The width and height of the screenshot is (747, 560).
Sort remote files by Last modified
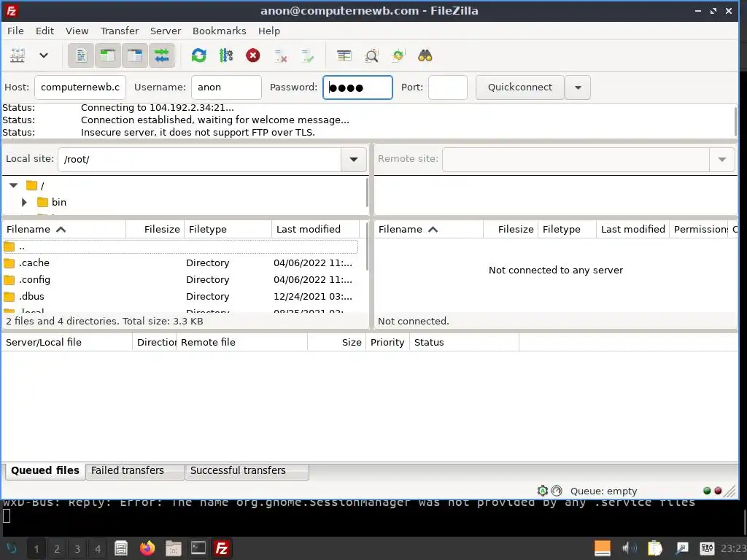tap(632, 229)
